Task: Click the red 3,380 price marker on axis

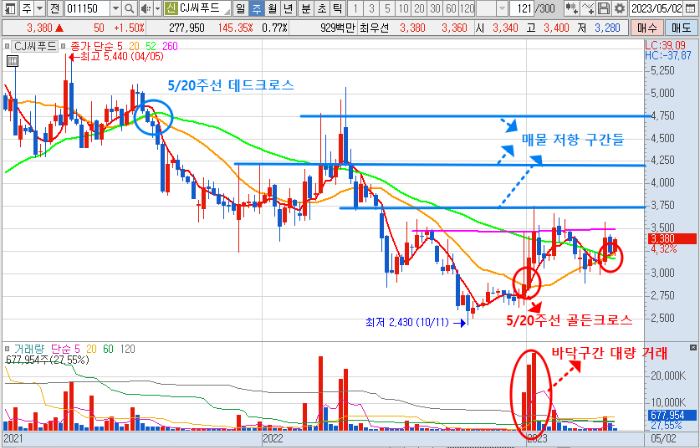Action: click(671, 239)
